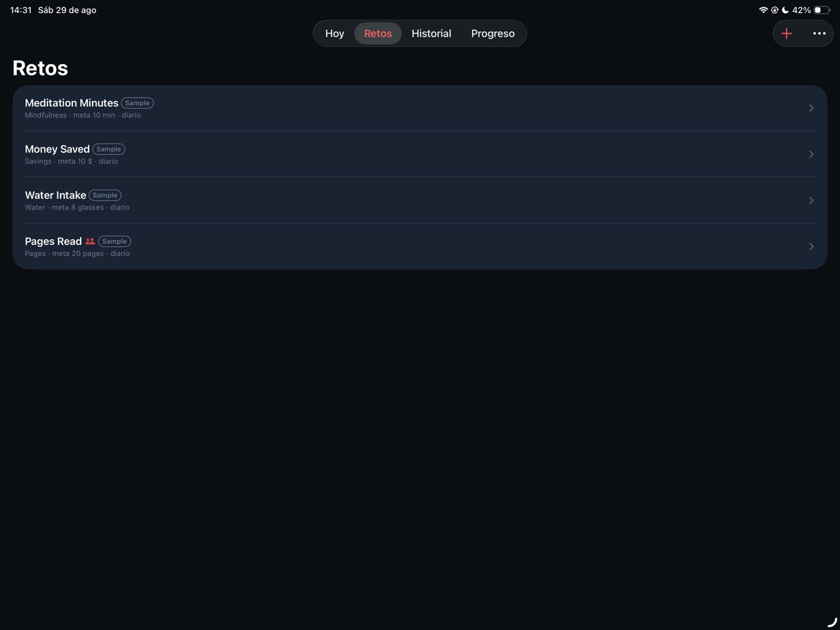The image size is (840, 630).
Task: Tap "Mindfulness · meta 10 min · diario" subtitle
Action: tap(83, 115)
